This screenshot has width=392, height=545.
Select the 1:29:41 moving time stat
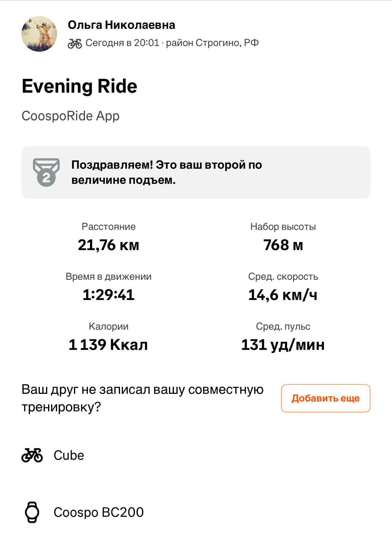coord(109,295)
